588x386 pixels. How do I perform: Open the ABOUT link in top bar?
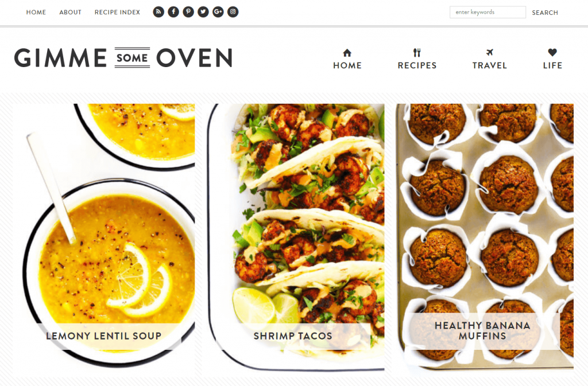tap(70, 13)
